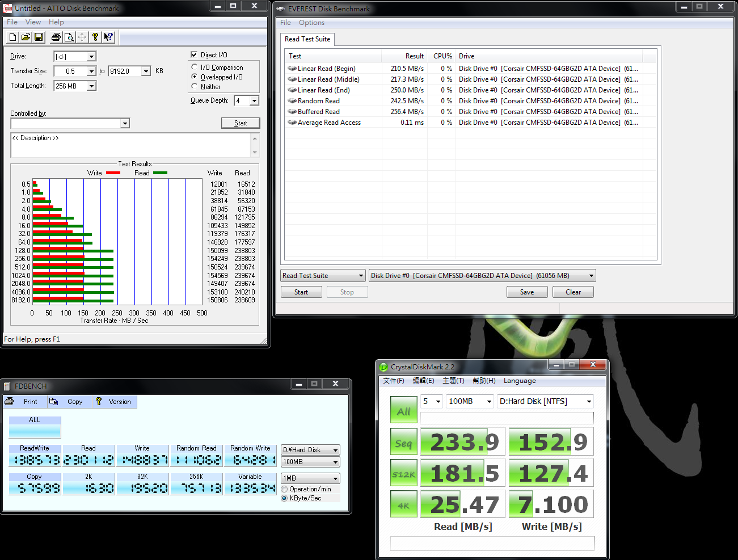Select I/O Comparison radio button

click(x=195, y=67)
